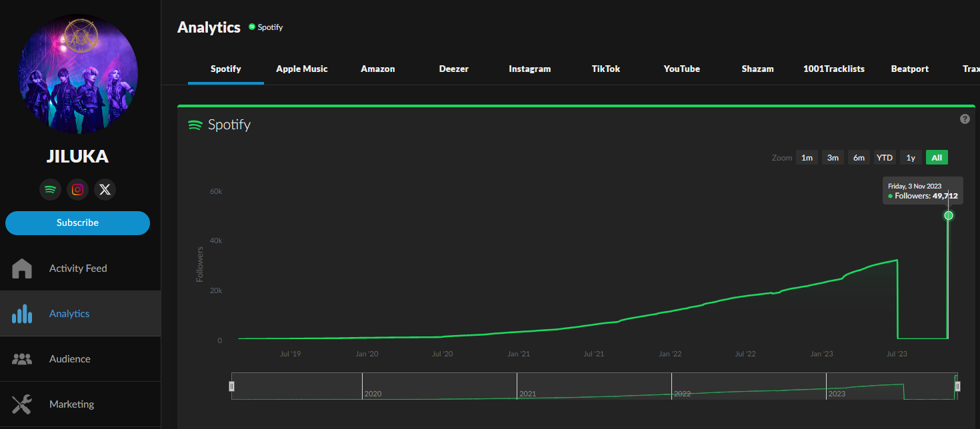Viewport: 980px width, 429px height.
Task: Switch to the Amazon tab
Action: [378, 69]
